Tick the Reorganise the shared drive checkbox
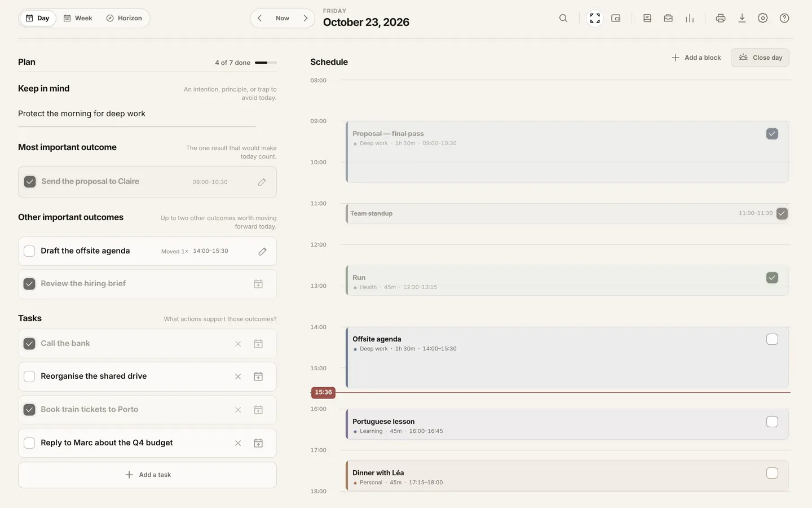Screen dimensions: 812x508 point(29,376)
